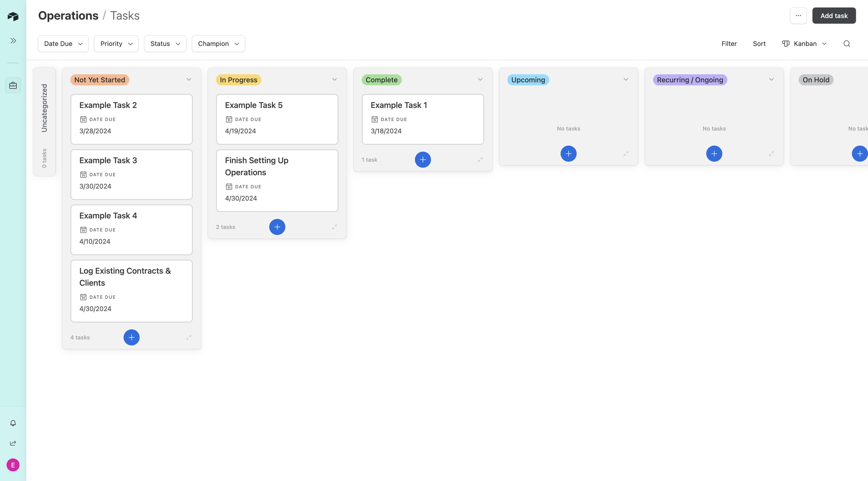Click the Sort menu item

tap(759, 44)
